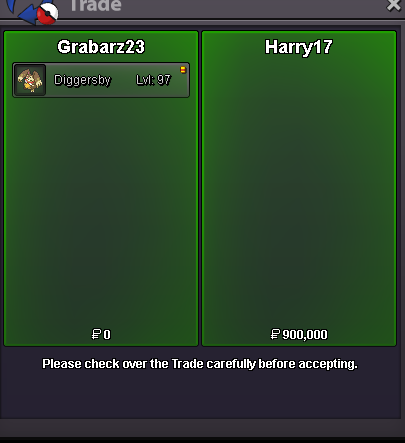Click the held item indicator on Diggersby row
The image size is (405, 443).
point(183,70)
